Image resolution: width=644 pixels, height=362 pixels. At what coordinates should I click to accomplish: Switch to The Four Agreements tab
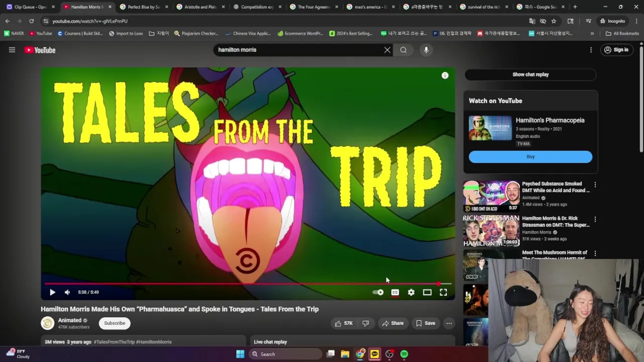click(314, 7)
